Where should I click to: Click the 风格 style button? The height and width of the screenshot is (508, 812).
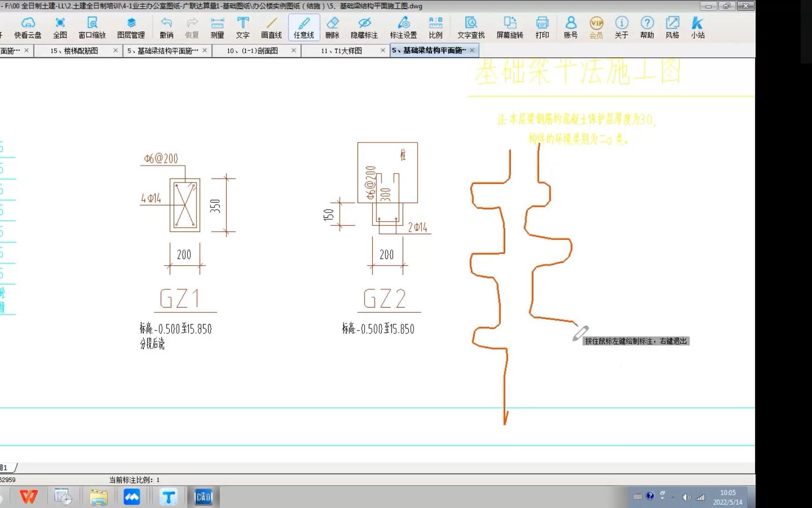click(x=672, y=27)
